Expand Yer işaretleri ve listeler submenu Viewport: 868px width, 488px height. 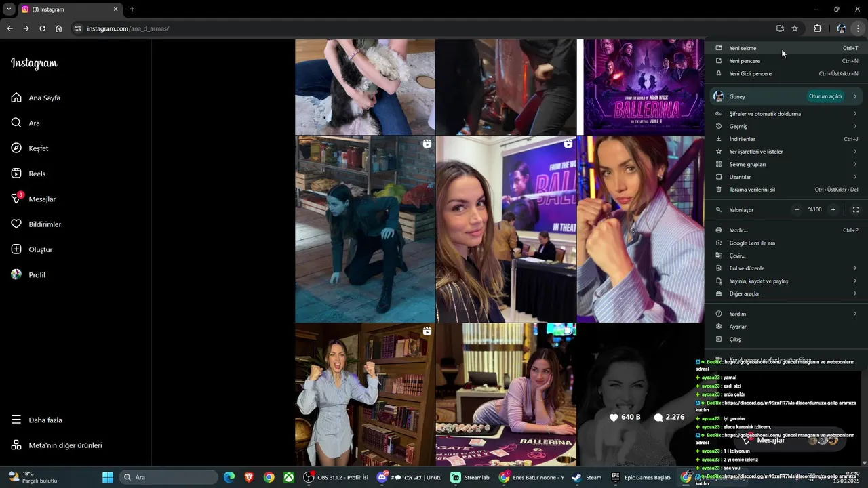[x=787, y=152]
